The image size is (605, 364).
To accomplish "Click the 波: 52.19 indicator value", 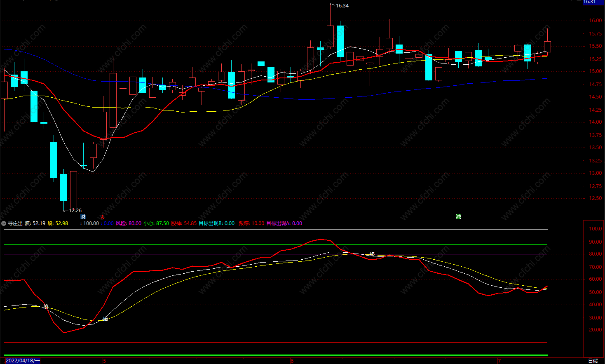I will 35,223.
